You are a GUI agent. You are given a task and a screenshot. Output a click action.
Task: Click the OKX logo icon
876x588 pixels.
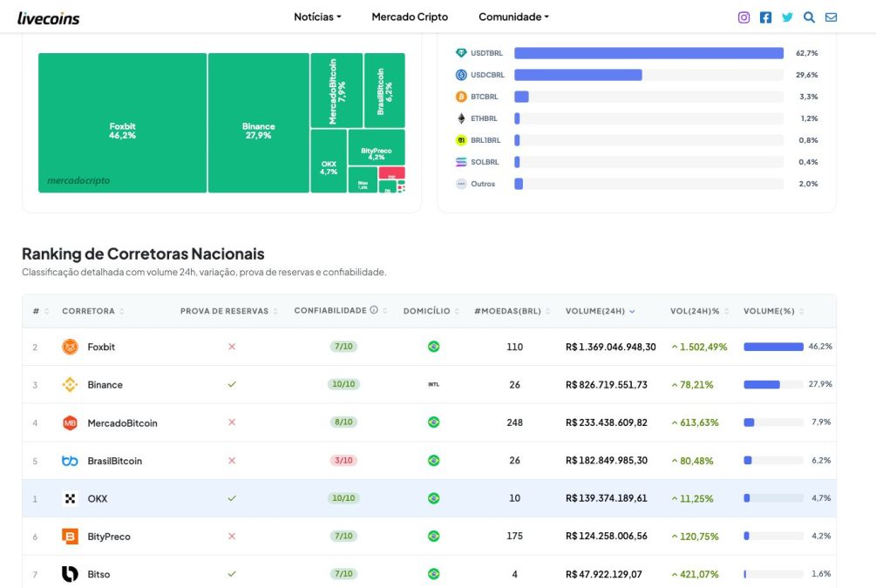point(70,498)
